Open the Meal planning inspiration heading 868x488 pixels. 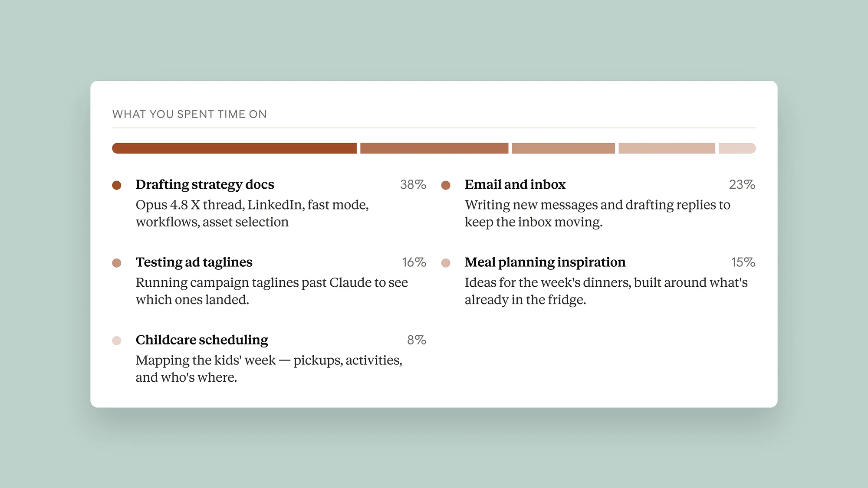pyautogui.click(x=545, y=262)
